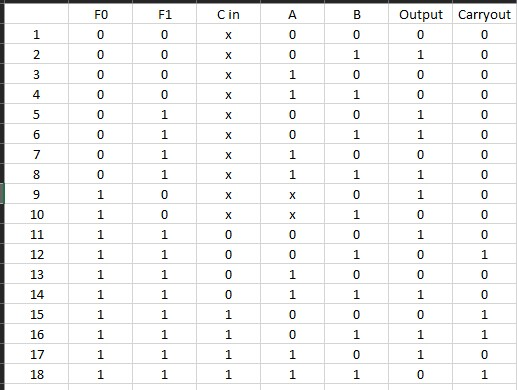Click the C in cell in row 9
517x390 pixels.
(228, 194)
